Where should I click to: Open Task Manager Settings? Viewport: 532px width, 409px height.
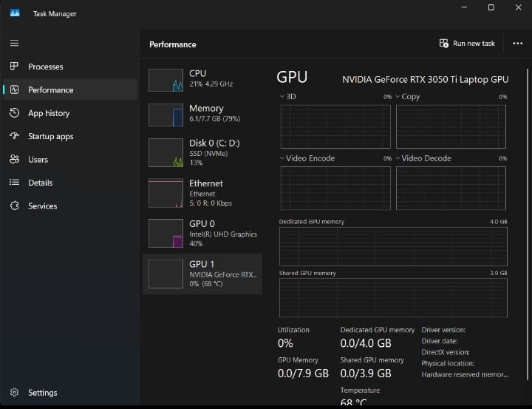(x=70, y=392)
